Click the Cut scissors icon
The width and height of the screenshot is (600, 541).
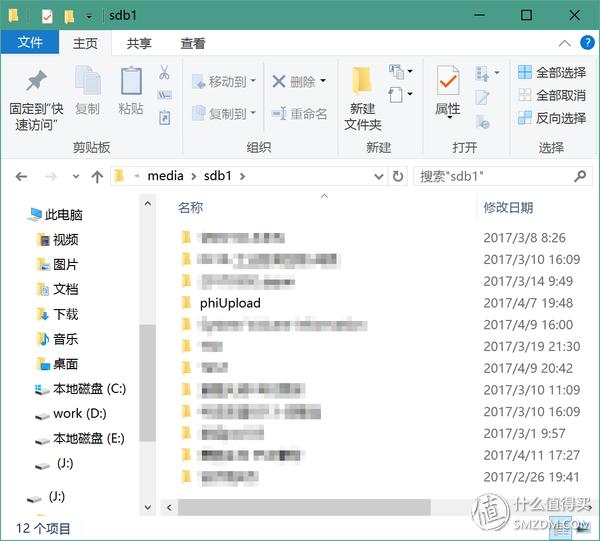[x=164, y=72]
